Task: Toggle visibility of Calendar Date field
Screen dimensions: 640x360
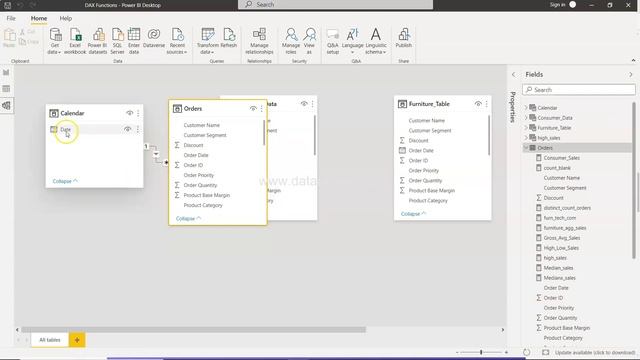Action: click(127, 129)
